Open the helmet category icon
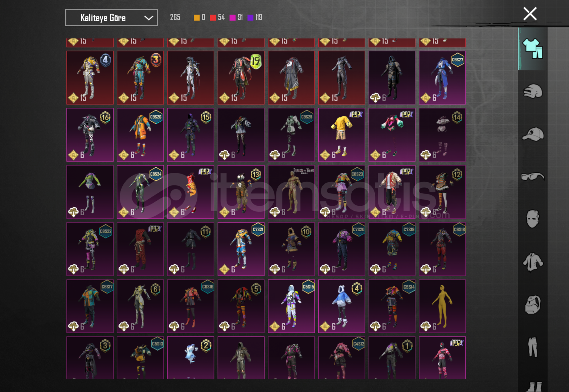 [x=532, y=91]
